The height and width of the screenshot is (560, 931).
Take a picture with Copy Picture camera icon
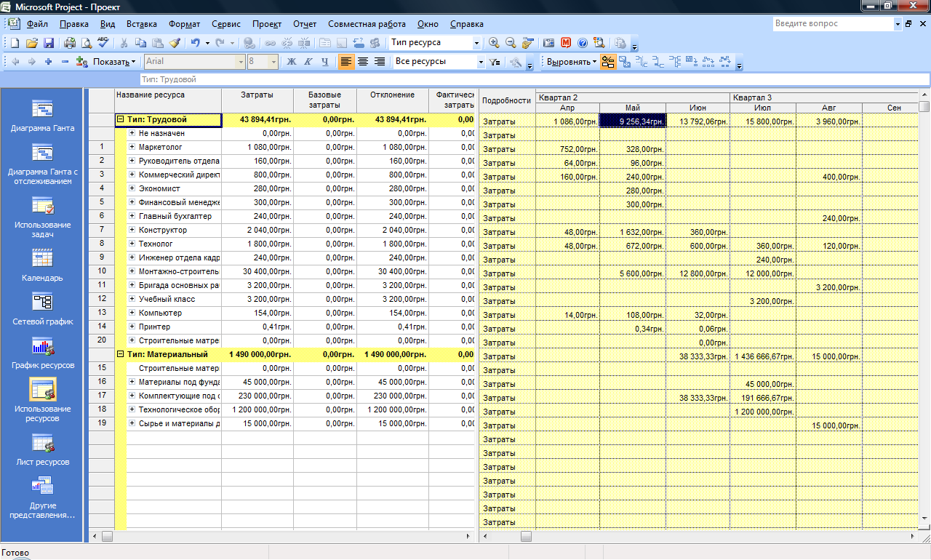pos(549,43)
